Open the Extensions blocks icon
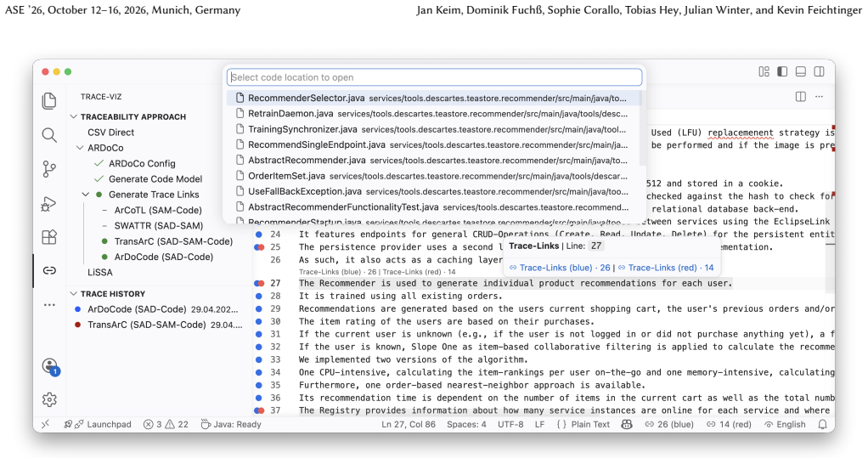868x458 pixels. pos(49,237)
